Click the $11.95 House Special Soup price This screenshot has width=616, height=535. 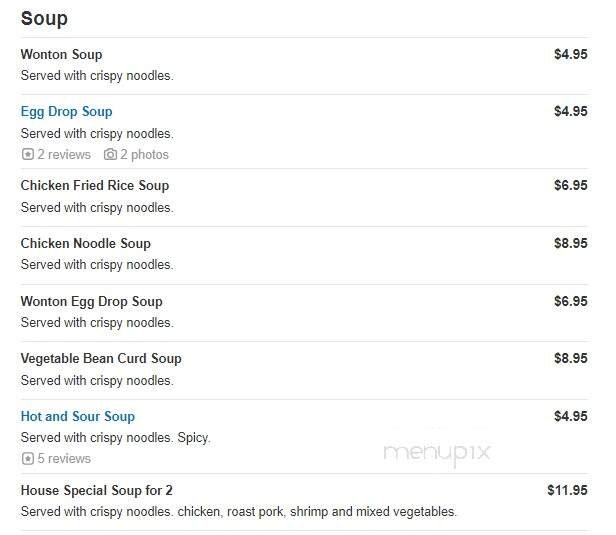tap(567, 490)
